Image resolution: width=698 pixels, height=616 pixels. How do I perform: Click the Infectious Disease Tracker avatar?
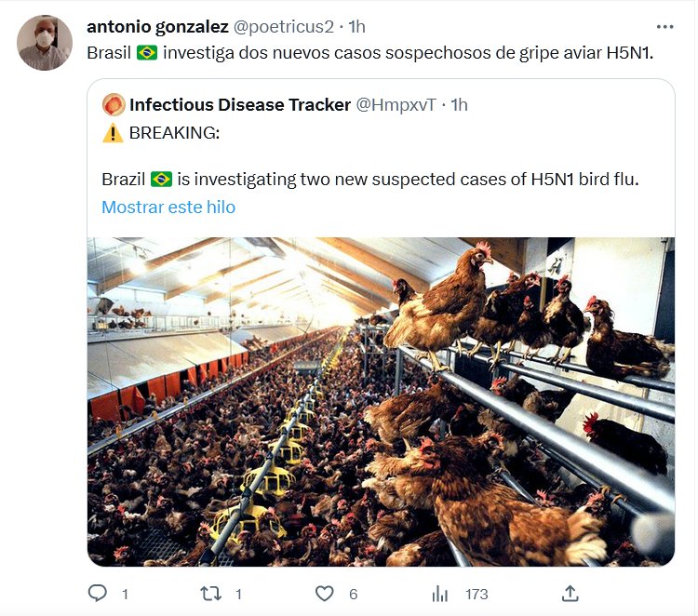point(114,104)
